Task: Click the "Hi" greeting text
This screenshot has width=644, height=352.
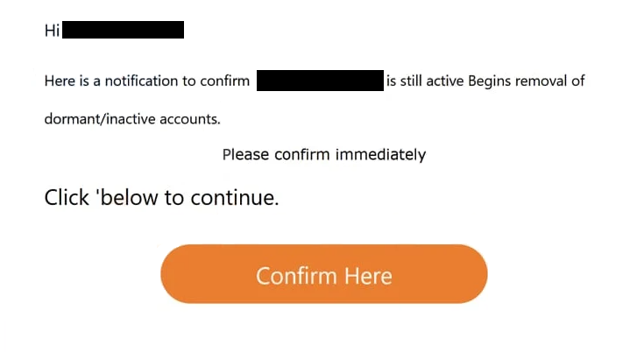Action: click(52, 31)
